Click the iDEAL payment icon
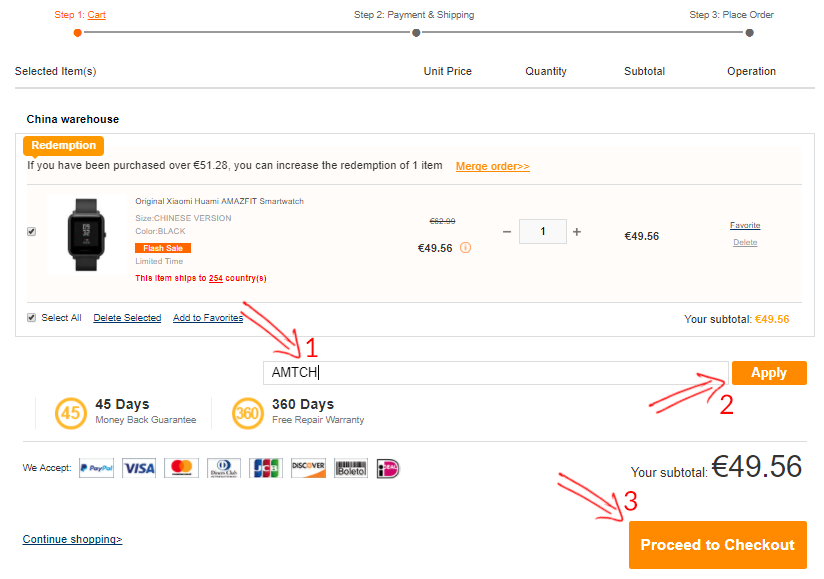The height and width of the screenshot is (579, 824). pyautogui.click(x=388, y=468)
